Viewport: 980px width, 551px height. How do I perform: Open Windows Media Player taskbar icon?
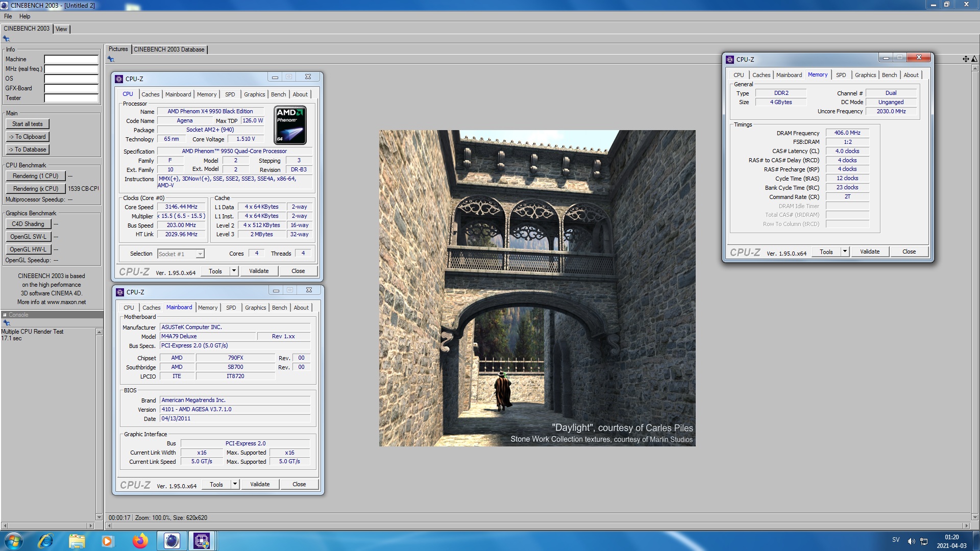[x=107, y=541]
